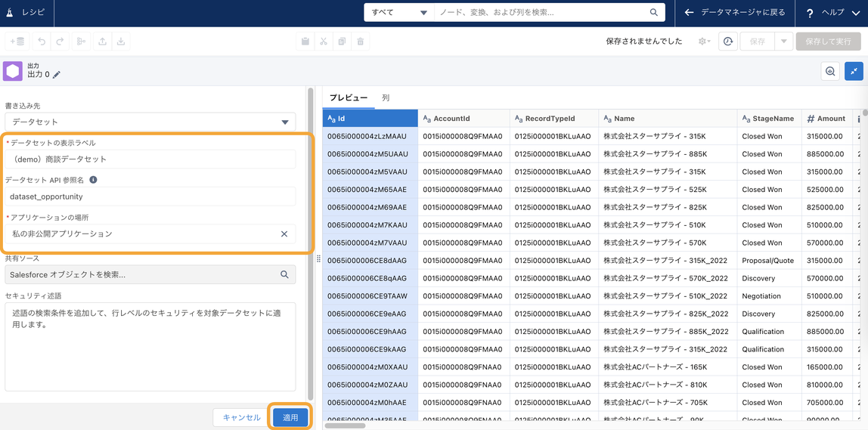Select the StageName column header
This screenshot has width=868, height=430.
click(770, 119)
